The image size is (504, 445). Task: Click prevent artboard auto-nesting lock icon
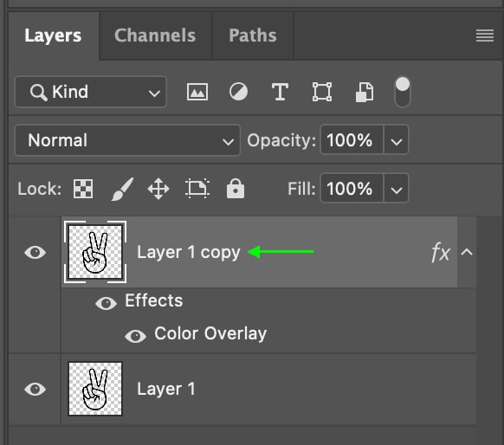point(197,188)
